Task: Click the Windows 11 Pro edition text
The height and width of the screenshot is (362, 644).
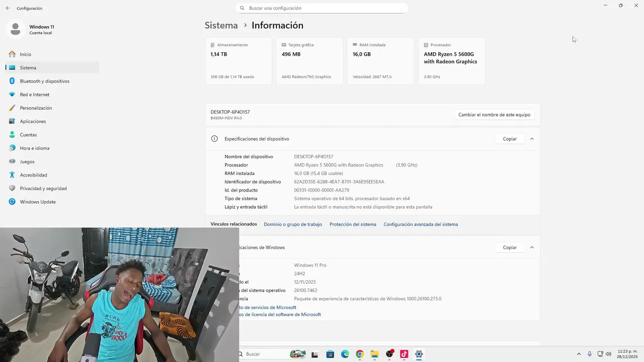Action: 310,265
